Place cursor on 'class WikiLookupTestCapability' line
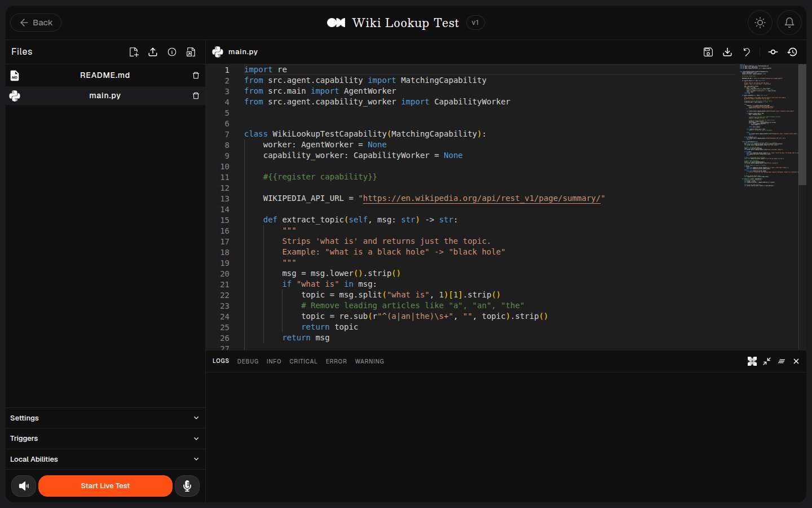 pyautogui.click(x=365, y=134)
